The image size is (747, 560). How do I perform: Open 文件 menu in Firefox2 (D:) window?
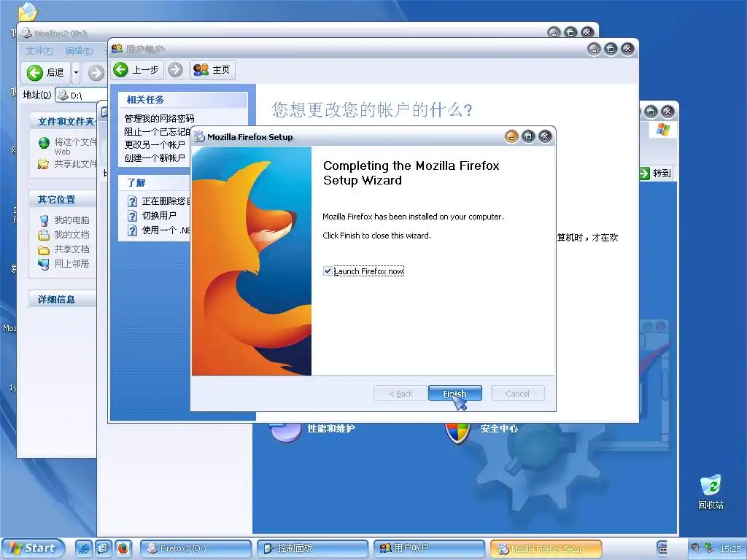39,50
